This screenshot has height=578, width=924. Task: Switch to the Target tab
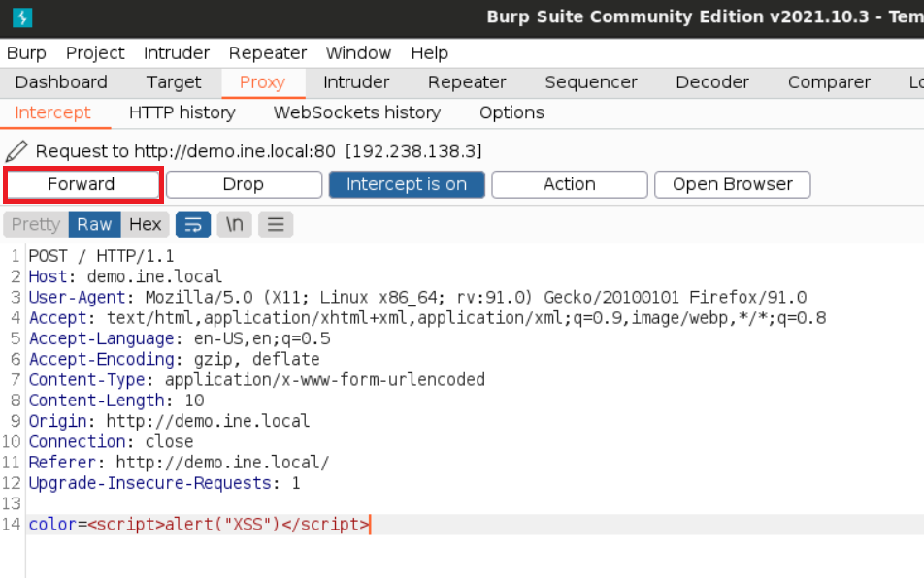[x=173, y=82]
